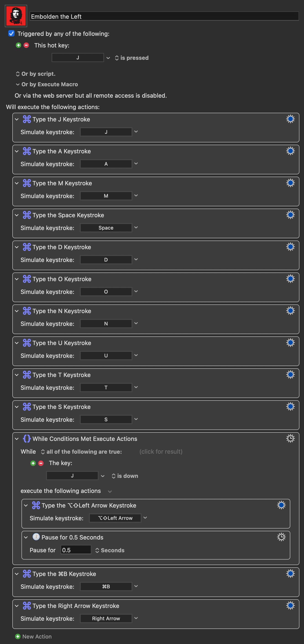Add a new trigger with green plus

(x=18, y=45)
